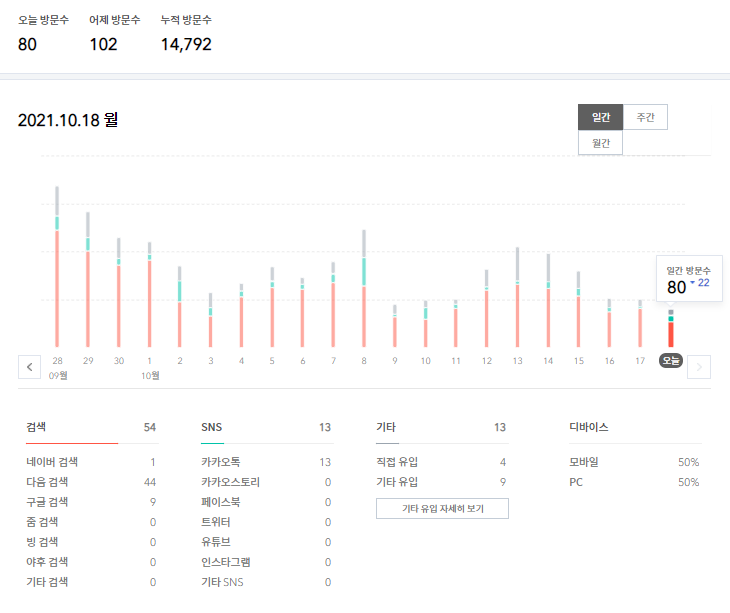Select the bar for date 5
This screenshot has height=613, width=730.
pos(272,307)
